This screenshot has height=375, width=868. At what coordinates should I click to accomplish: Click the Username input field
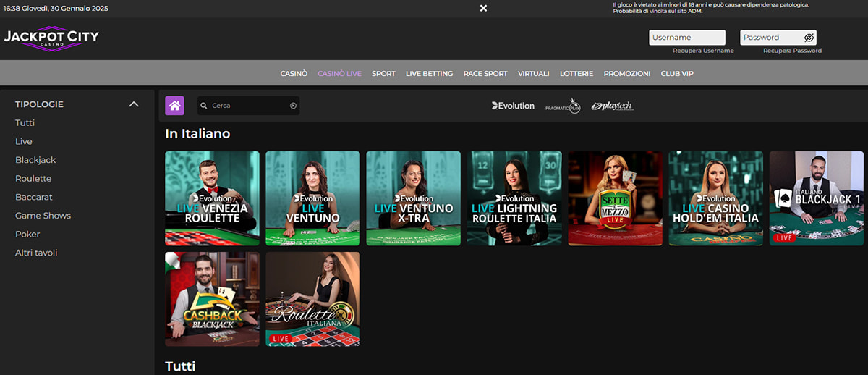(x=687, y=38)
